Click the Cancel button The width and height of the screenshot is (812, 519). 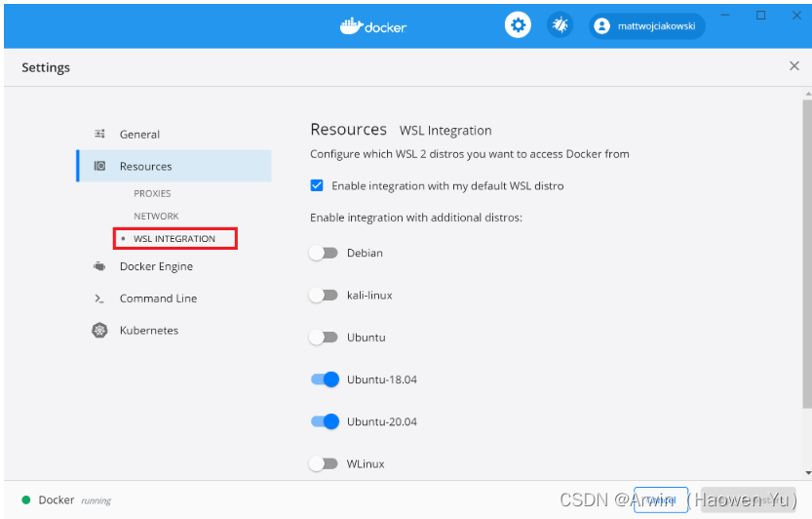[x=661, y=499]
